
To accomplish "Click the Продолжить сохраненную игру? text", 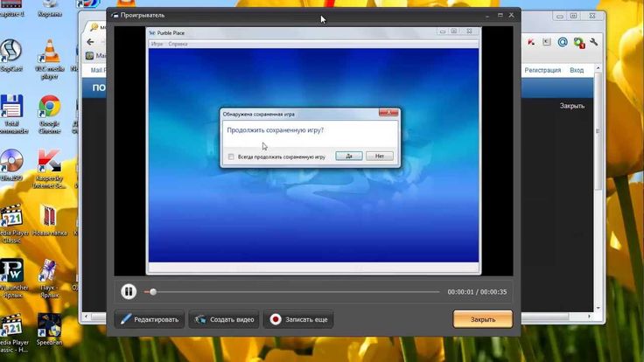I will pyautogui.click(x=275, y=130).
